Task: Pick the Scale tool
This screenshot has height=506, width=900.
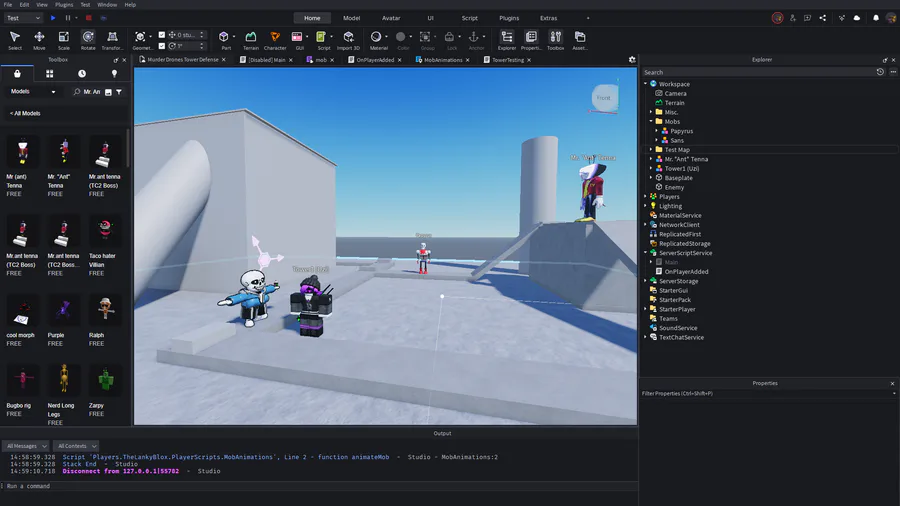Action: pos(64,40)
